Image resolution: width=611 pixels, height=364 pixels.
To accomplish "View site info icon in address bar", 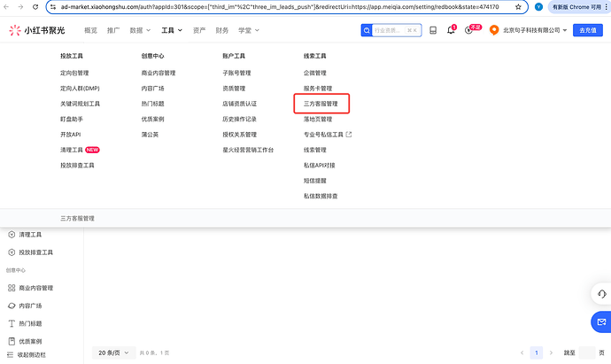I will click(53, 7).
